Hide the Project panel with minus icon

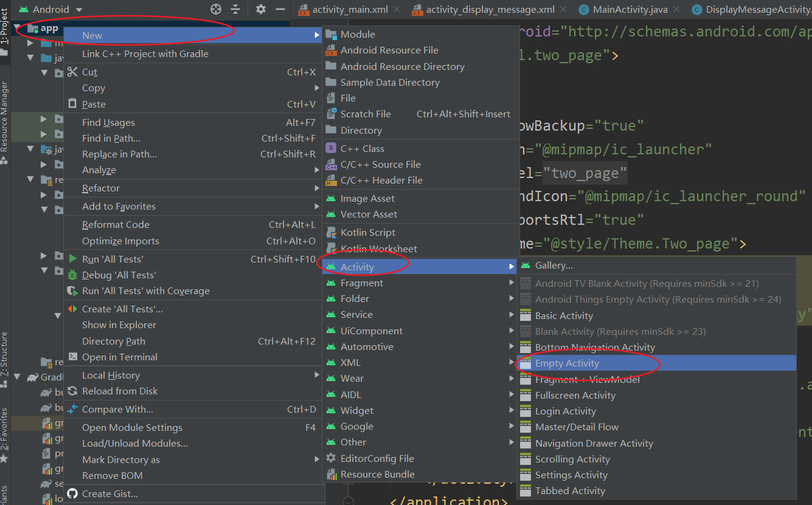280,9
